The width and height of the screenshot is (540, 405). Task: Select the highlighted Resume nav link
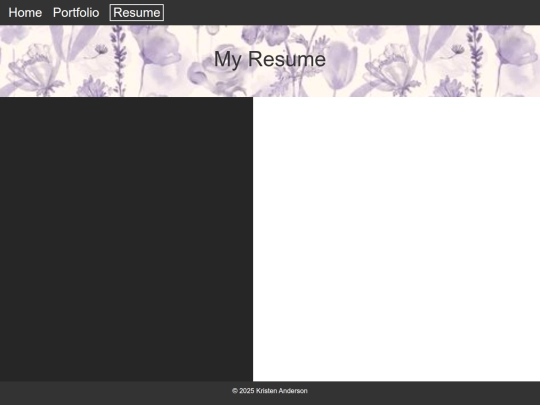(x=137, y=13)
